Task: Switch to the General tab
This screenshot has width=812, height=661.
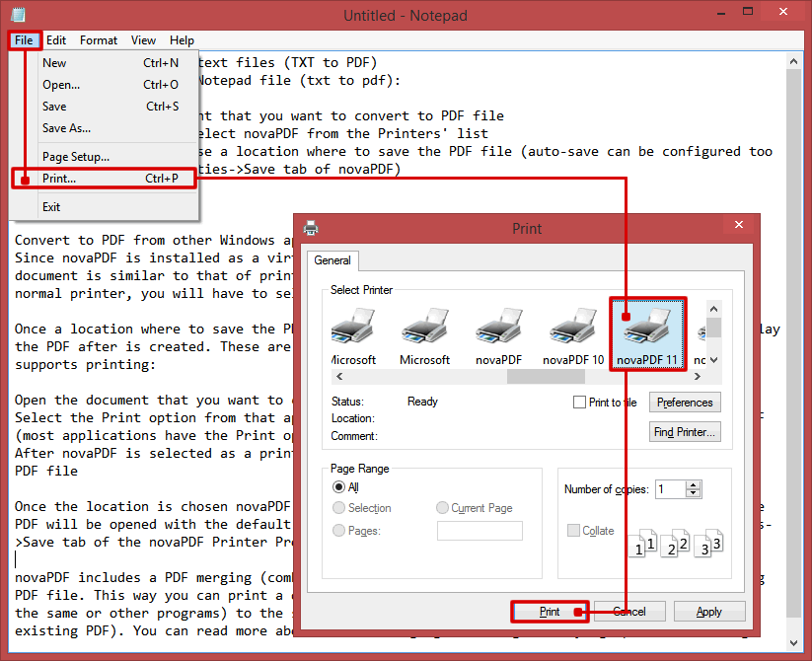Action: click(x=332, y=260)
